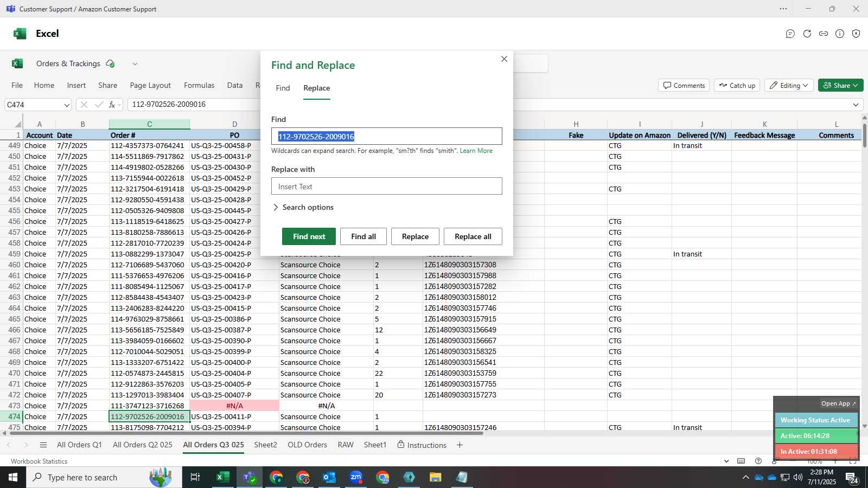Click the Task View icon on taskbar
This screenshot has width=868, height=488.
(195, 477)
